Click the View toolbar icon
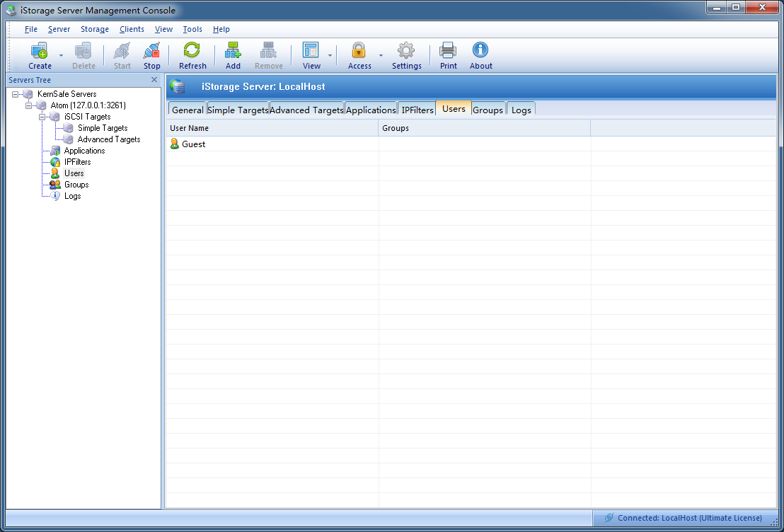This screenshot has height=532, width=784. pos(311,50)
